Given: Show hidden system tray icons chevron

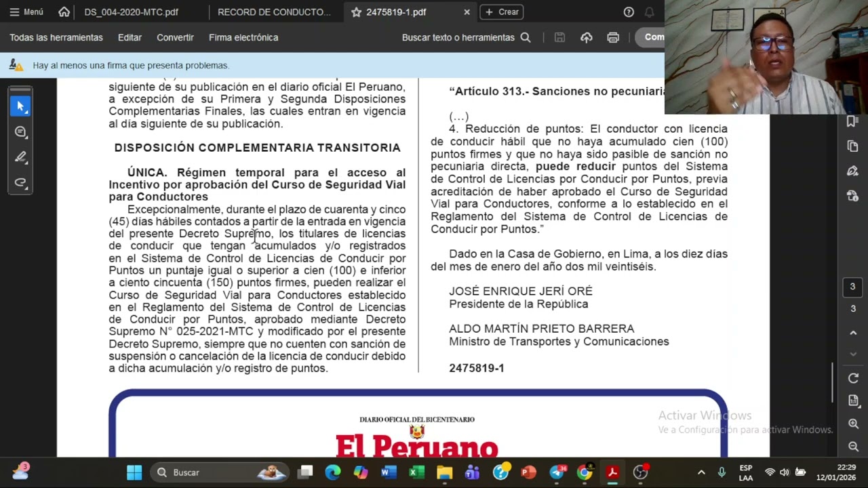Looking at the screenshot, I should [x=701, y=472].
